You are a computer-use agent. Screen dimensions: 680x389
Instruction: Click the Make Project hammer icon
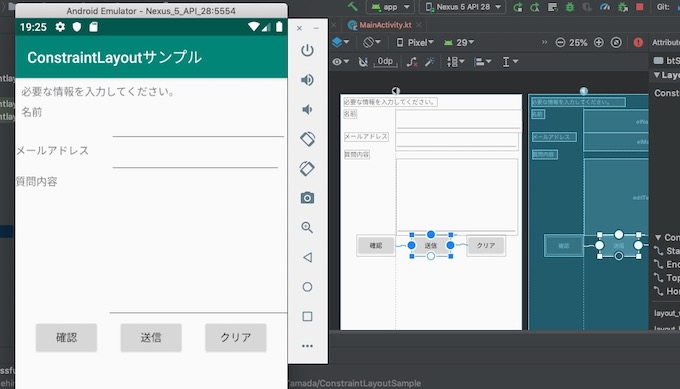point(353,7)
